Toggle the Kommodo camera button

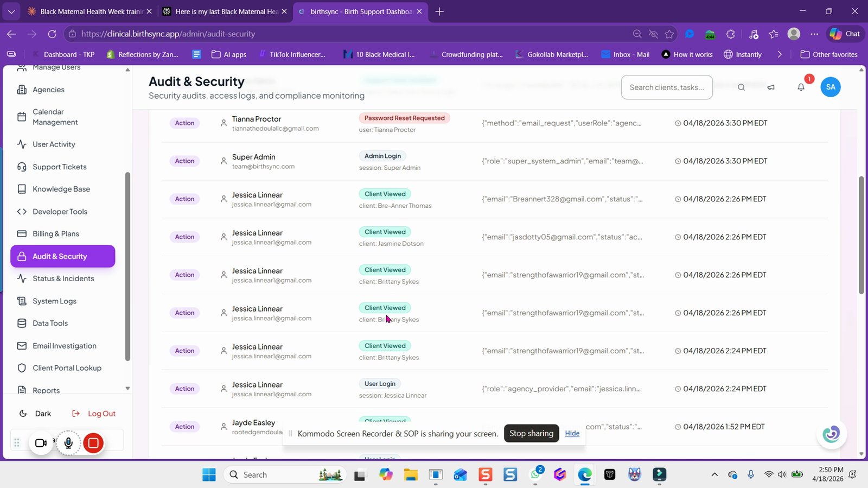[41, 443]
